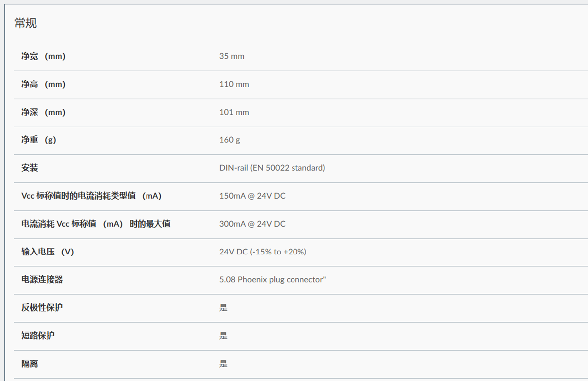Click the 反极性保护 row label
This screenshot has height=381, width=588.
pos(42,307)
